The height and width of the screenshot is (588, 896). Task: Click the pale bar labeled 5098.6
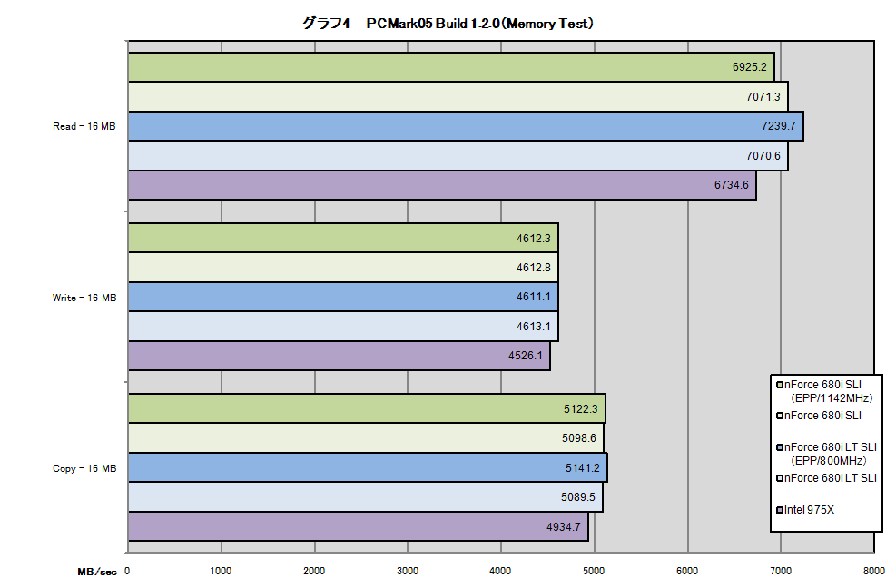click(366, 438)
